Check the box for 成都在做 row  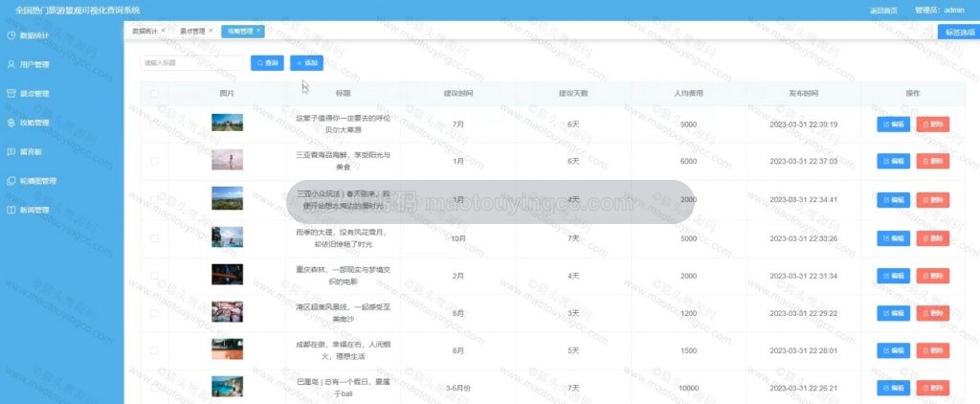point(154,350)
